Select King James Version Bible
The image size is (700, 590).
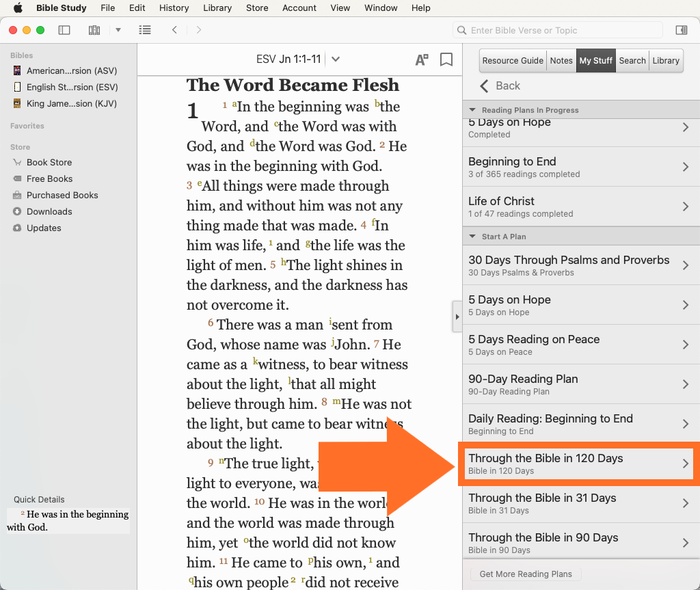click(x=71, y=103)
